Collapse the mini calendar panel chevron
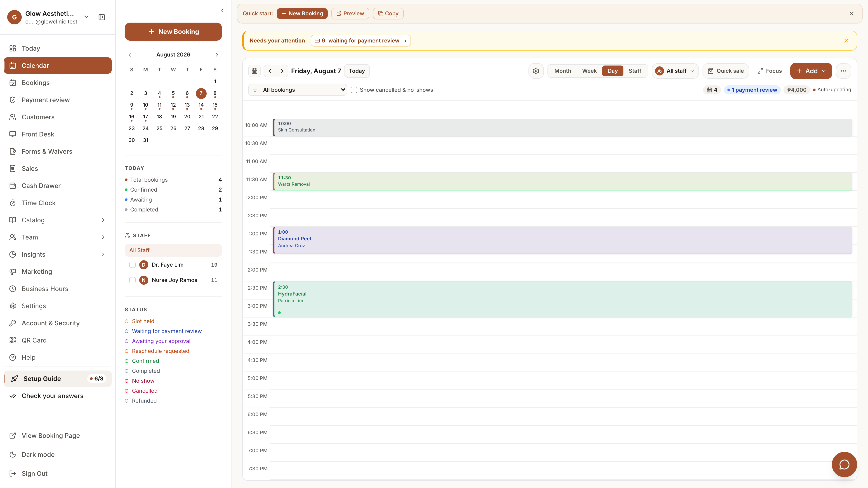868x488 pixels. tap(222, 10)
